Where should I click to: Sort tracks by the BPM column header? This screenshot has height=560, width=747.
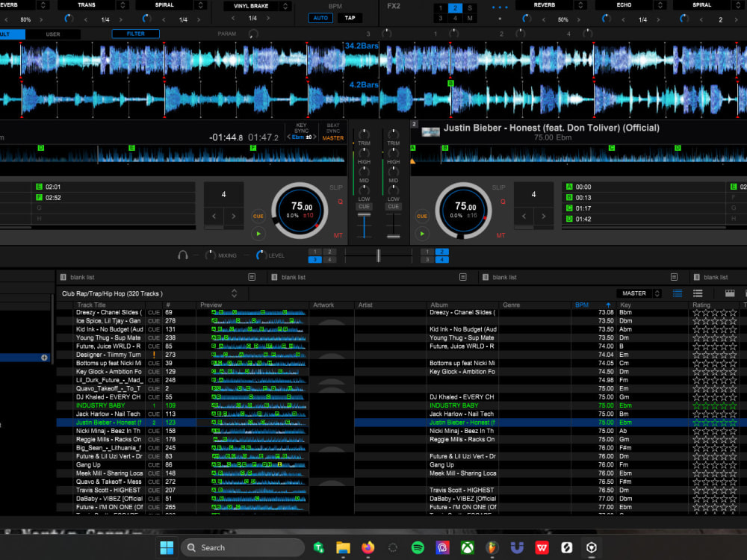coord(592,305)
